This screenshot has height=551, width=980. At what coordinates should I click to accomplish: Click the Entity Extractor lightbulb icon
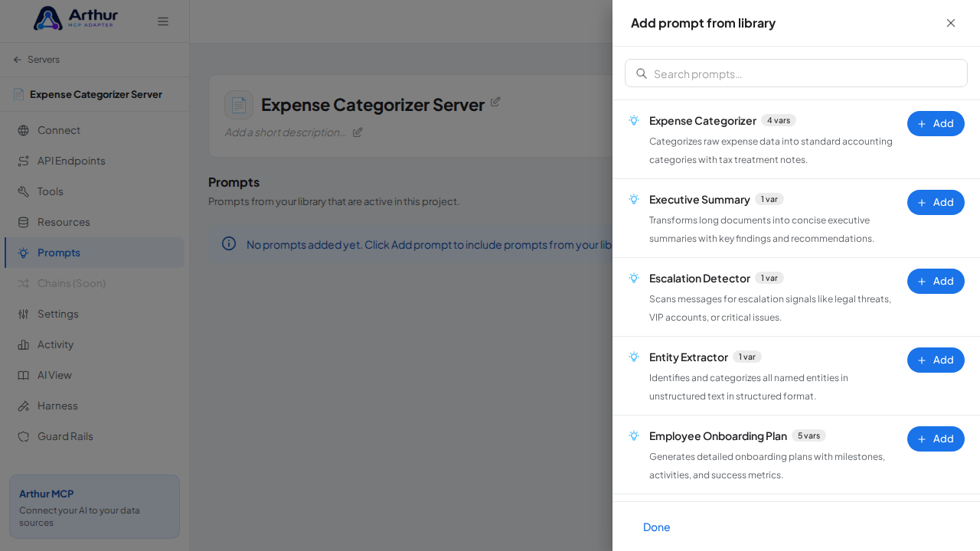(634, 357)
